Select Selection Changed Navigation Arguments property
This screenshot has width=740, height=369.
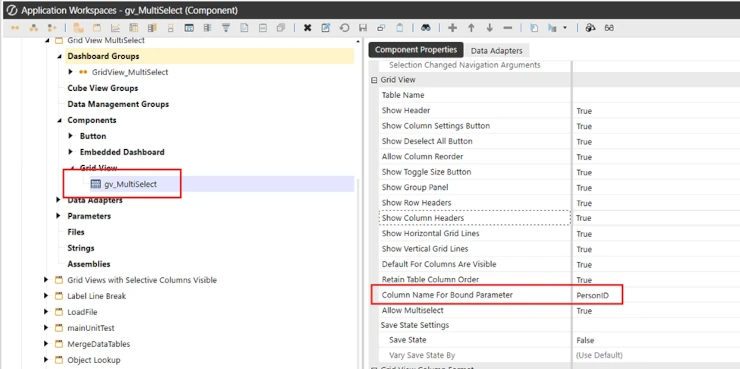tap(464, 65)
